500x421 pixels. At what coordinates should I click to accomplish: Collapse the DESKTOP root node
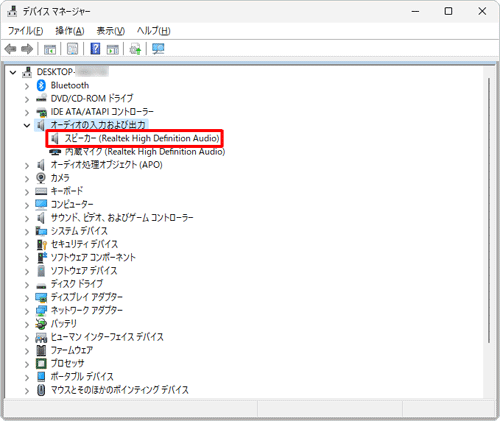coord(13,72)
